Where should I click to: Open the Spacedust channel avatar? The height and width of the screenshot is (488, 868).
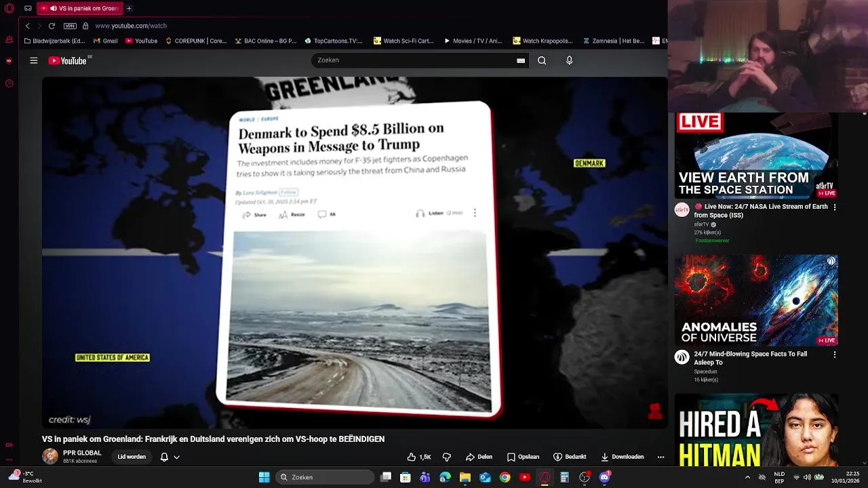(682, 357)
